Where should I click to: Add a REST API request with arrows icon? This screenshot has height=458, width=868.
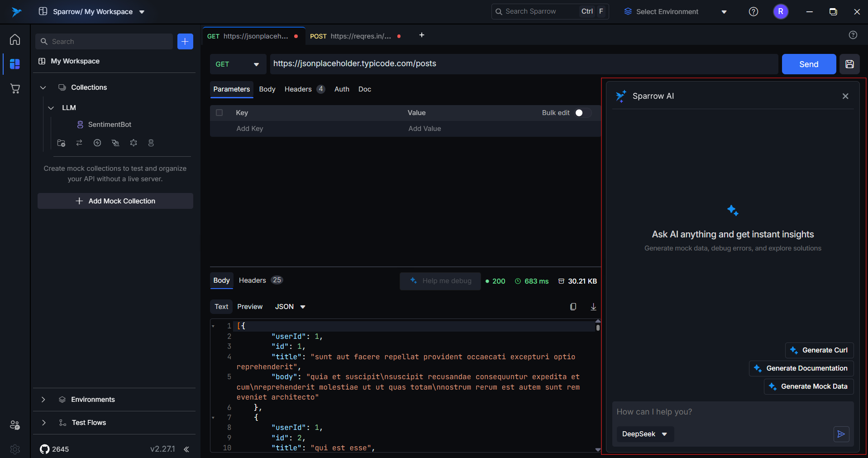coord(79,143)
